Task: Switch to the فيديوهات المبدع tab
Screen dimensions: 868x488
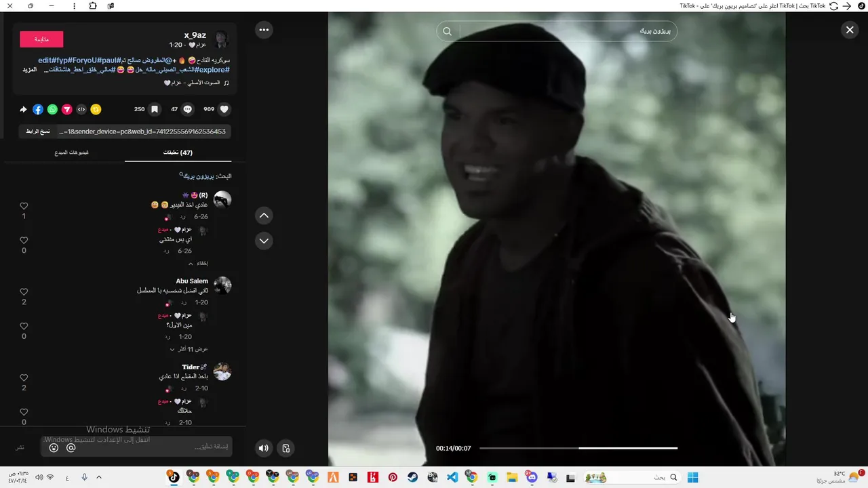Action: pyautogui.click(x=72, y=152)
